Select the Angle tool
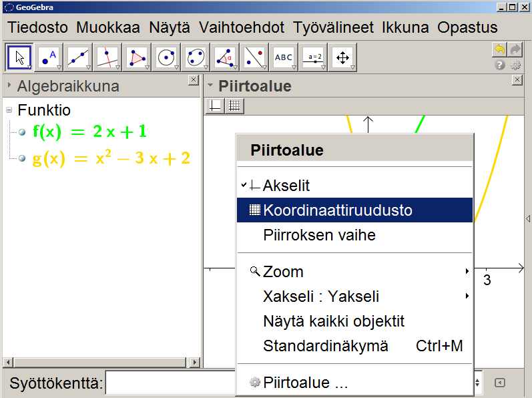This screenshot has height=398, width=532. pos(225,57)
